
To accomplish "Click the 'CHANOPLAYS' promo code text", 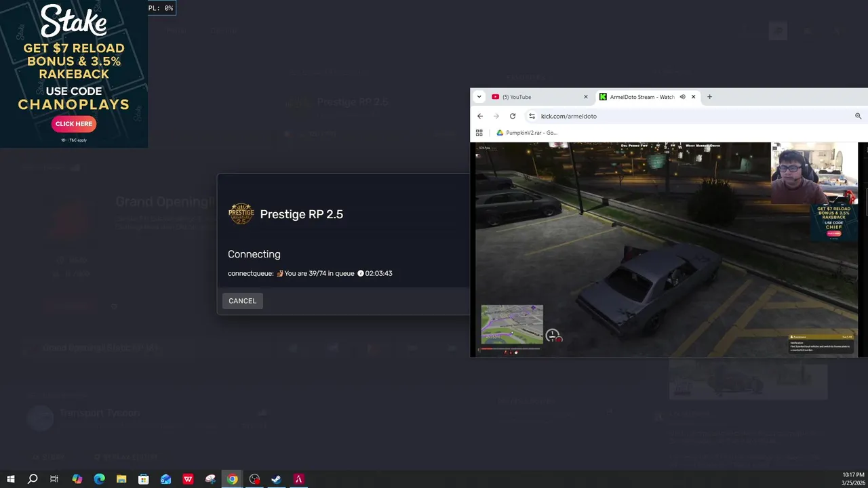I will (x=74, y=104).
